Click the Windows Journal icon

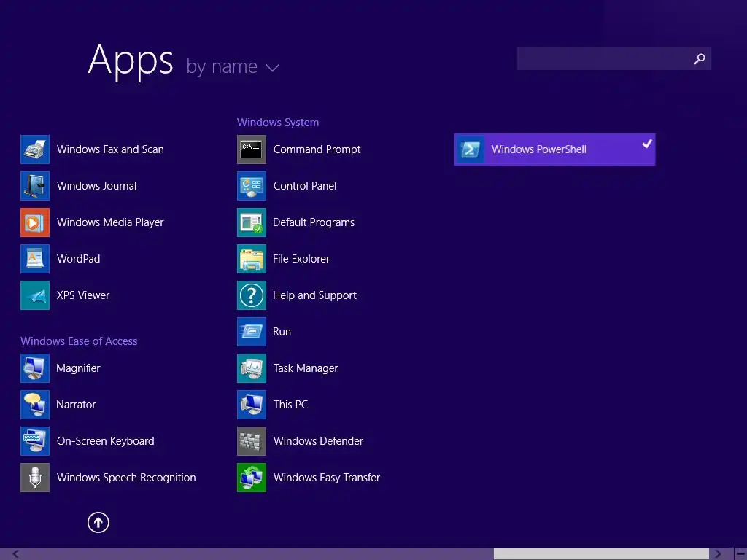[35, 186]
